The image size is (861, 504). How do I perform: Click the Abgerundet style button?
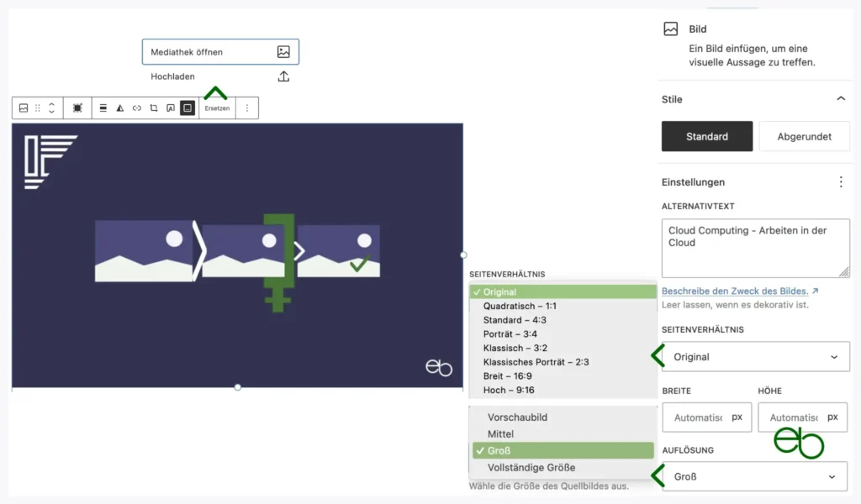point(804,136)
